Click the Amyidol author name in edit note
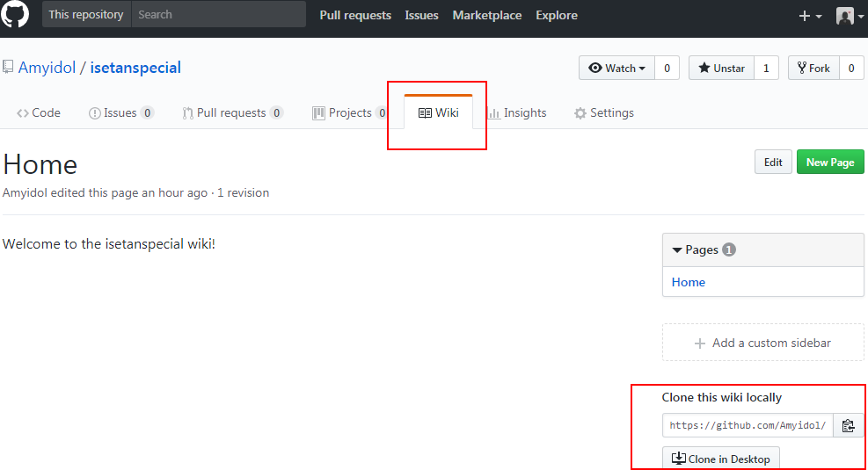 (25, 193)
